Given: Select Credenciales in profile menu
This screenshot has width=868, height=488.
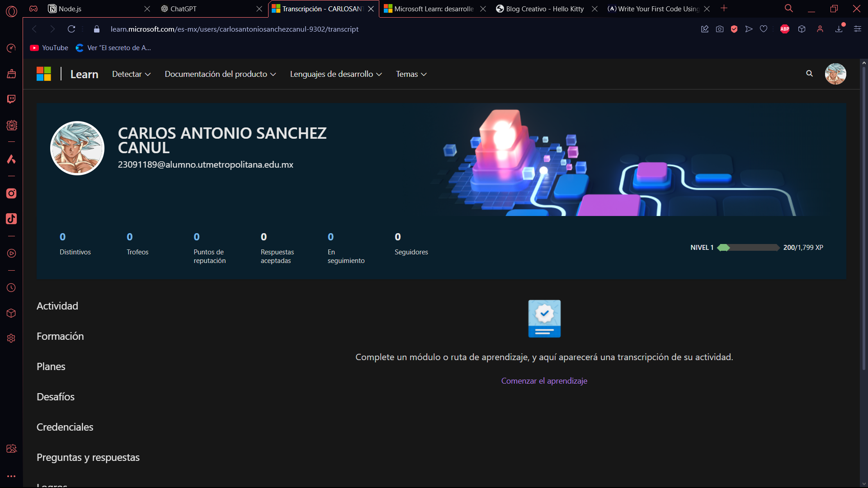Looking at the screenshot, I should (x=65, y=427).
